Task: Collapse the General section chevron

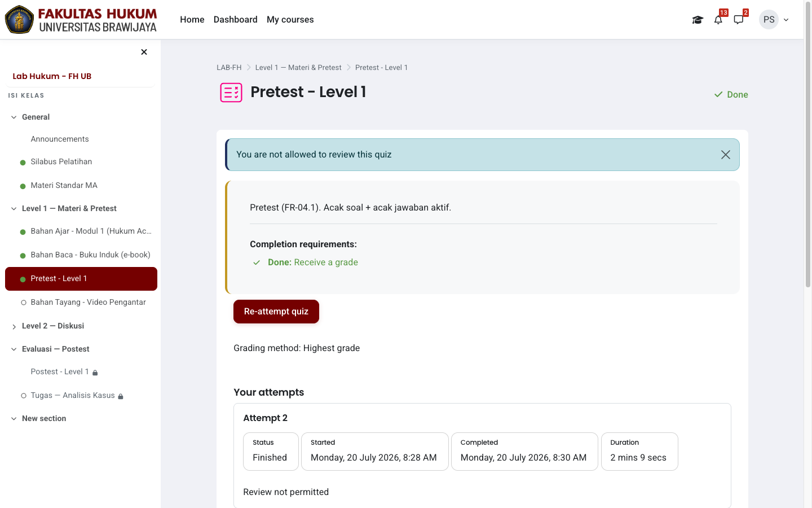Action: [x=14, y=117]
